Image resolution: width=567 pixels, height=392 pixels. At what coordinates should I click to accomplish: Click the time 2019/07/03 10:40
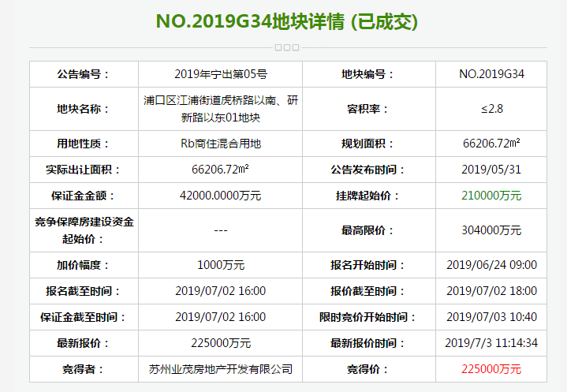[491, 317]
